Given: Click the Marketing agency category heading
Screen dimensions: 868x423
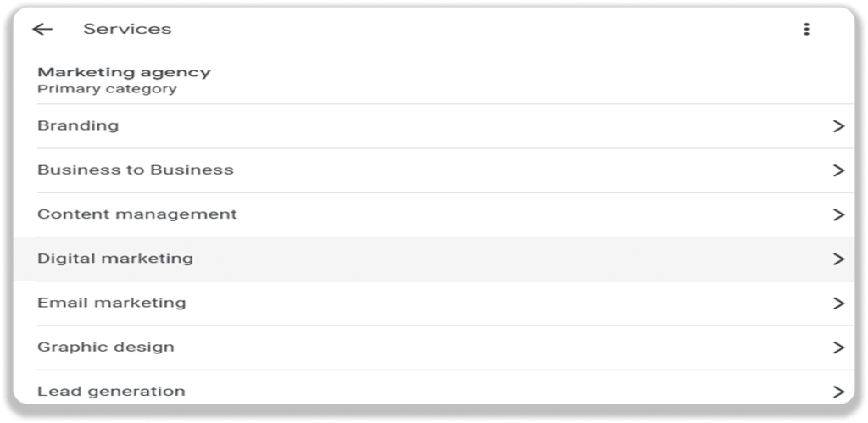Looking at the screenshot, I should [124, 73].
